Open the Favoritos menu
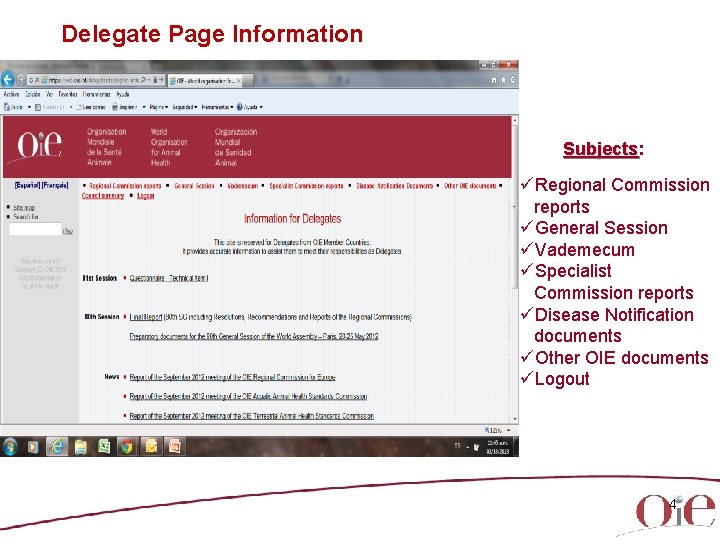720x540 pixels. 68,94
